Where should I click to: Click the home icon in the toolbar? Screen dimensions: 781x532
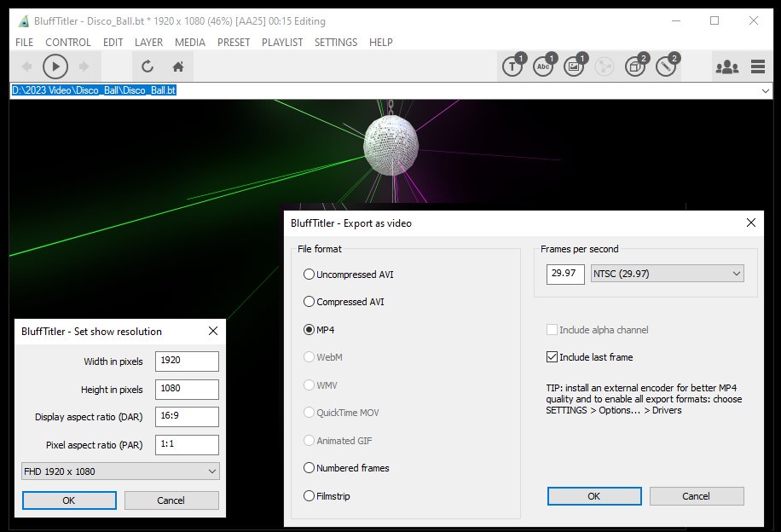[x=178, y=66]
